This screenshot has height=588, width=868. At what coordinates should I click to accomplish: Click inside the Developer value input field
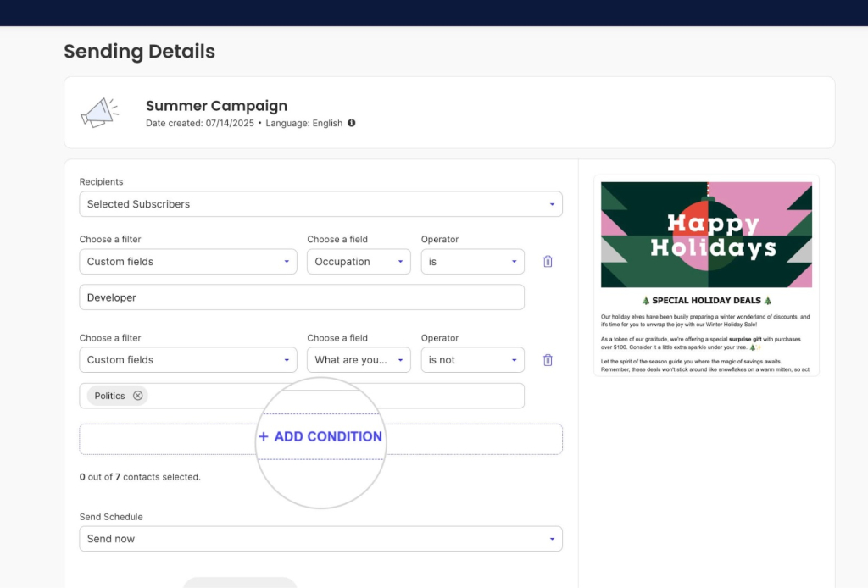click(301, 297)
